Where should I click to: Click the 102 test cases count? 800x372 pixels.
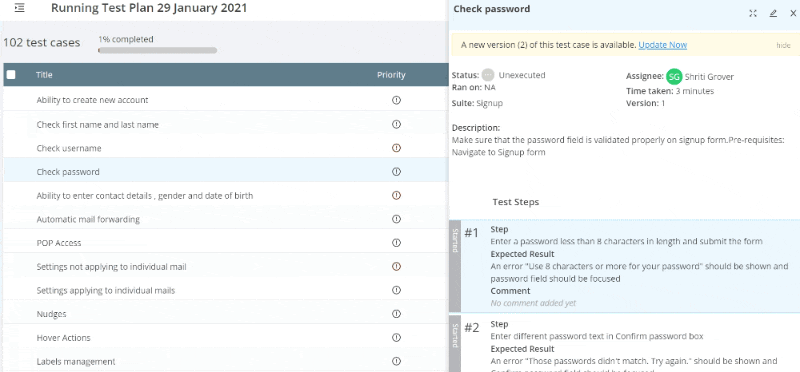[x=42, y=42]
